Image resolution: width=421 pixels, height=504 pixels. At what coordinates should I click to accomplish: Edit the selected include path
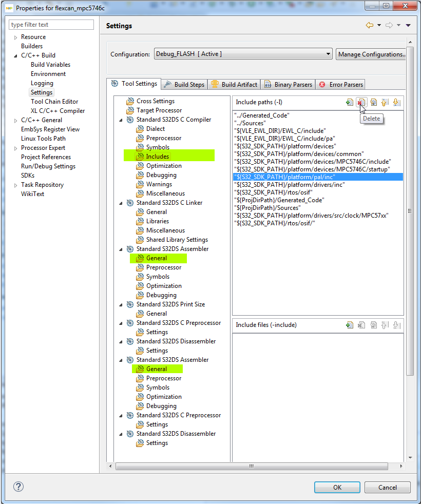[373, 103]
